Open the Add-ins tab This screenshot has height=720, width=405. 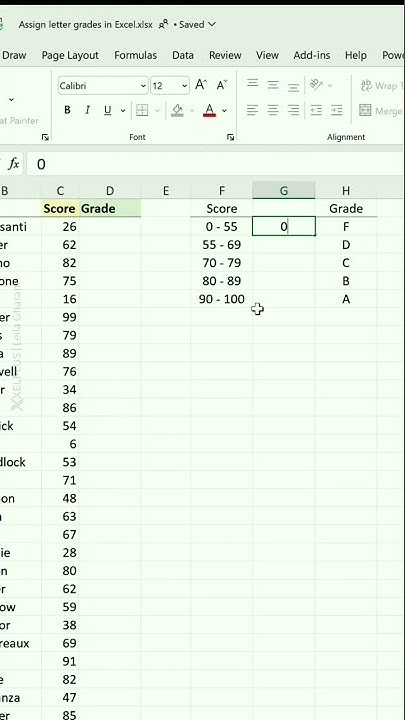point(312,55)
